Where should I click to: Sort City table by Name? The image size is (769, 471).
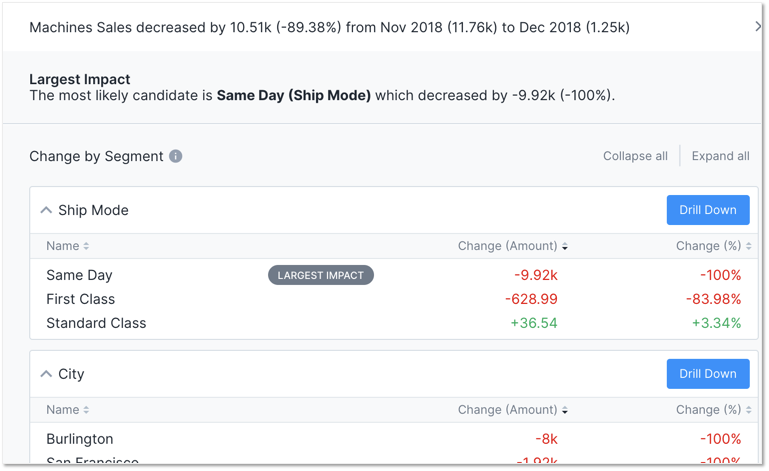pos(68,410)
